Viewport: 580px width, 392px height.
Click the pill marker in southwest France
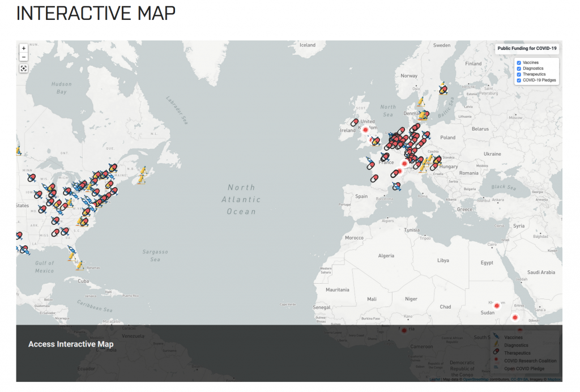(374, 178)
